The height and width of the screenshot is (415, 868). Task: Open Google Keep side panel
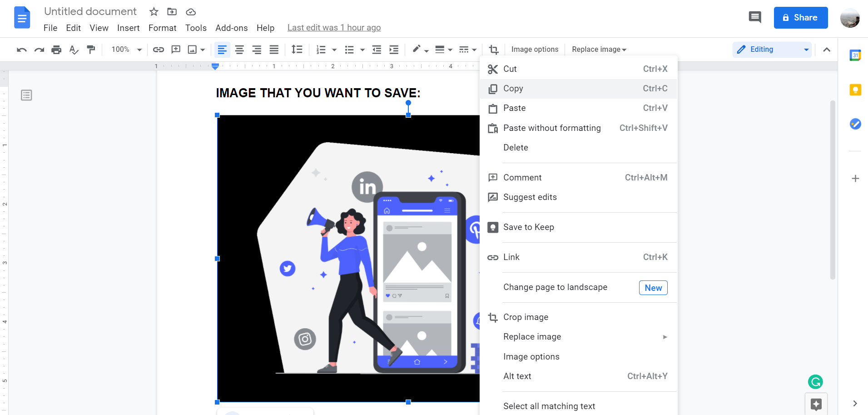pyautogui.click(x=855, y=90)
